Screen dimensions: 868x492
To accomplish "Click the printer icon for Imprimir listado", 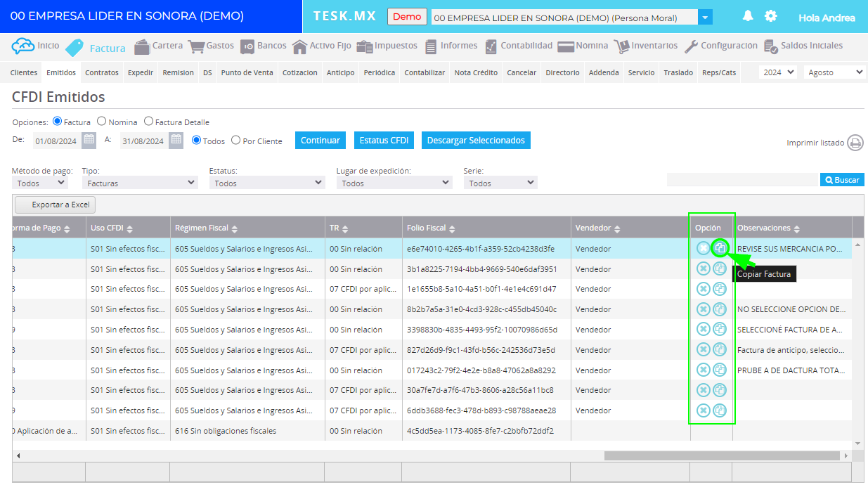I will click(855, 143).
